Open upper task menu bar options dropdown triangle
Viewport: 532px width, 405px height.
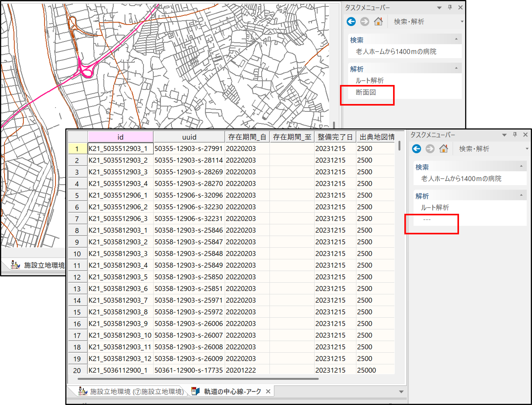click(x=439, y=8)
